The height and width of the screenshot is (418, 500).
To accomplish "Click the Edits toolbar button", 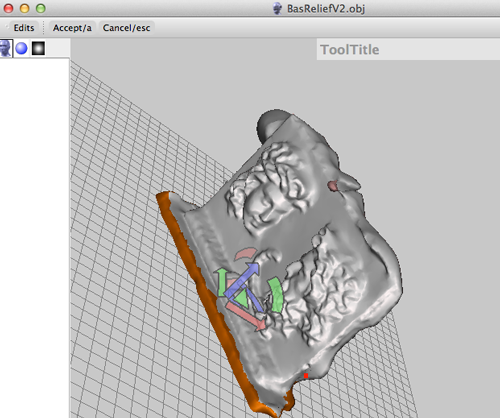I will 24,28.
